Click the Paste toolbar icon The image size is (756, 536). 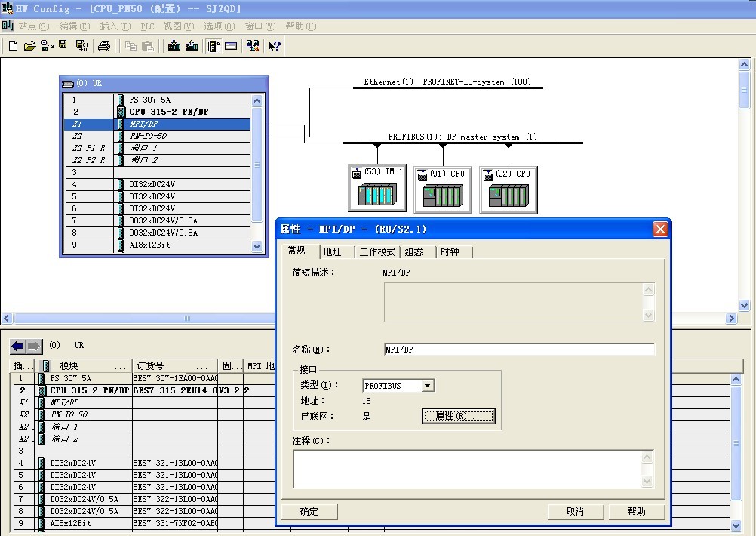[148, 46]
